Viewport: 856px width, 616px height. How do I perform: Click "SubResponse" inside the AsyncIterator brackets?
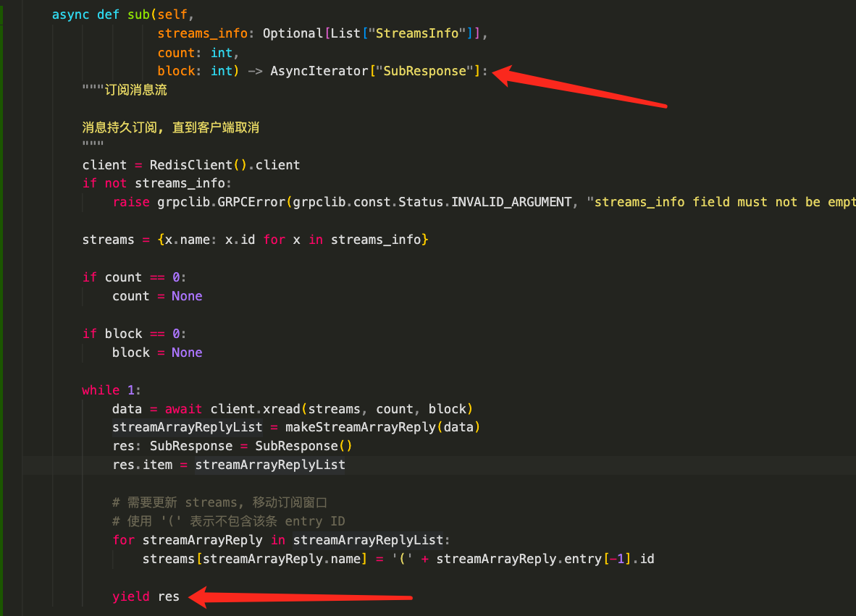pyautogui.click(x=425, y=71)
